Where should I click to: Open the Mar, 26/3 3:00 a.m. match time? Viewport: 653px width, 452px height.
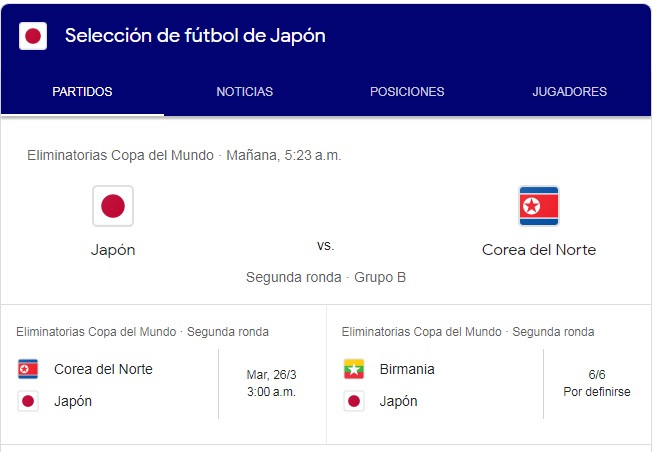tap(272, 383)
